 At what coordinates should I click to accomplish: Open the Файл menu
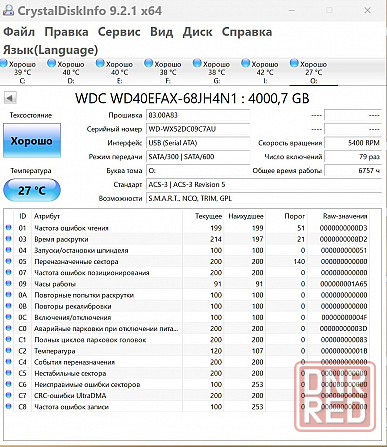[19, 32]
